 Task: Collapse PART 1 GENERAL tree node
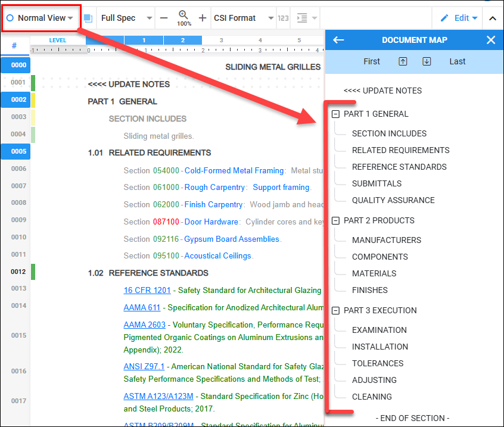(335, 114)
